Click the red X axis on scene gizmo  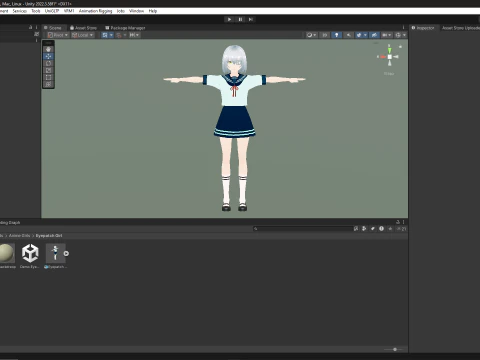[x=382, y=57]
